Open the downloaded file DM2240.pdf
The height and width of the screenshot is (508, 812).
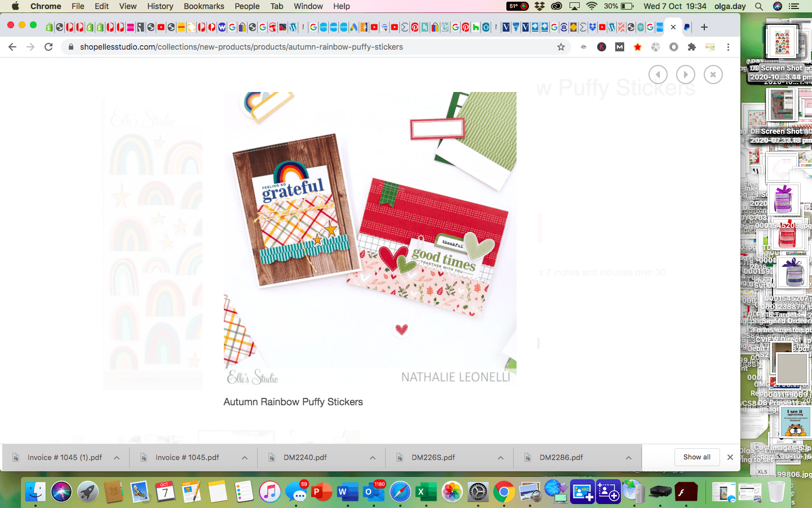click(x=305, y=458)
